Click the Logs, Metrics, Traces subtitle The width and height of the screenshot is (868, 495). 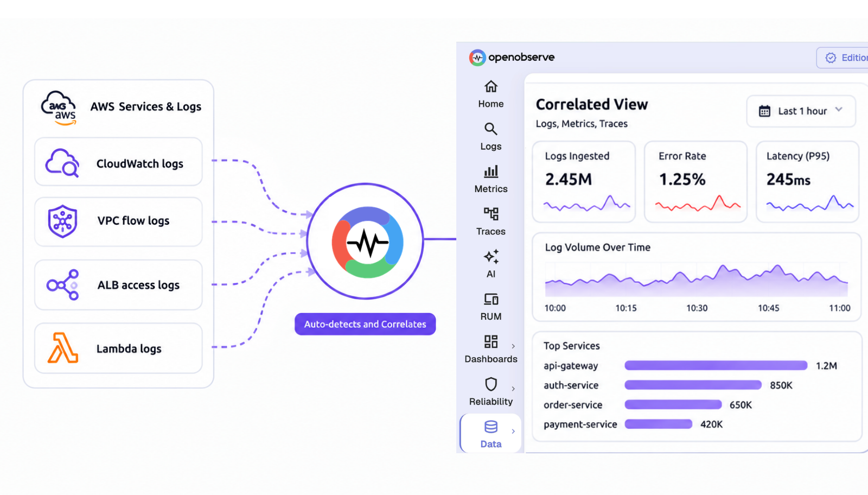click(582, 124)
